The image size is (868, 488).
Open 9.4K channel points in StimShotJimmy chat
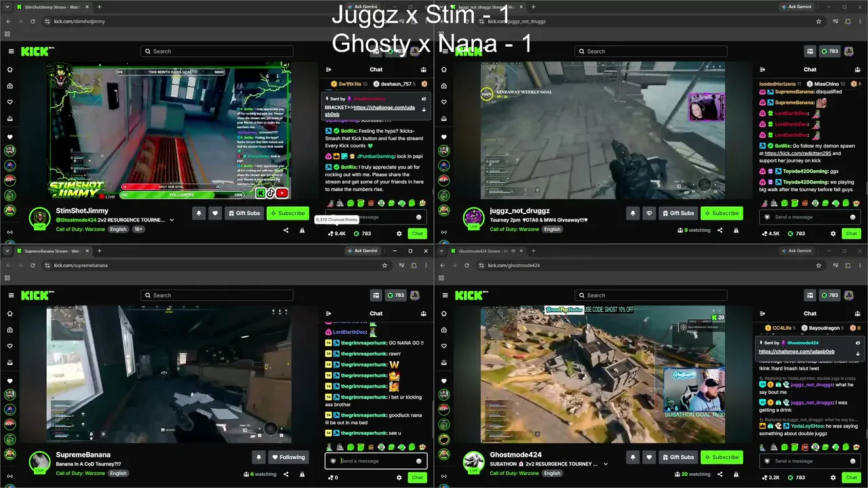[337, 234]
